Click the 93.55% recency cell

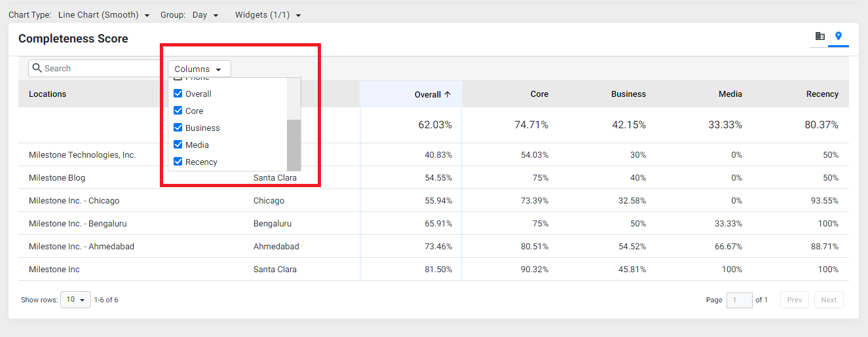pyautogui.click(x=825, y=201)
